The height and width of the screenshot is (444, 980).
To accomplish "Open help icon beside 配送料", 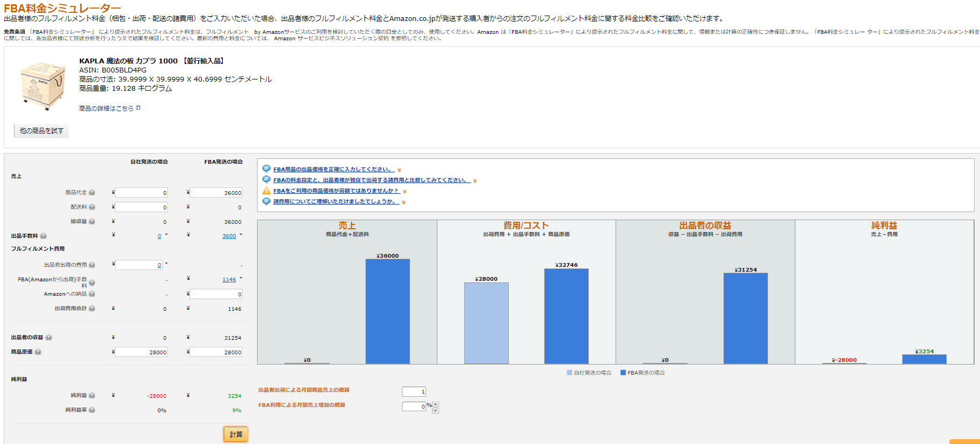I will 92,207.
